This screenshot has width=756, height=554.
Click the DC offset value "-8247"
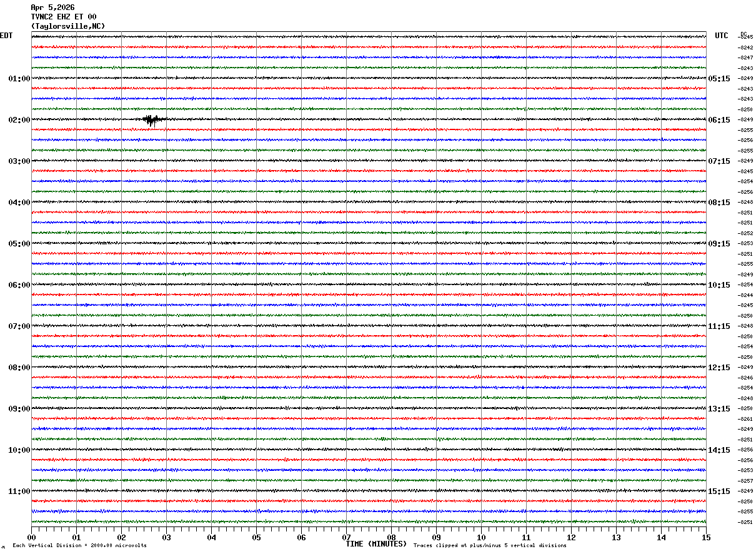(x=745, y=58)
